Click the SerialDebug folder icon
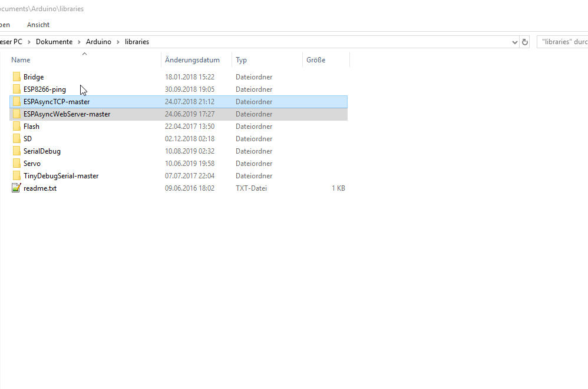The width and height of the screenshot is (588, 389). point(16,151)
